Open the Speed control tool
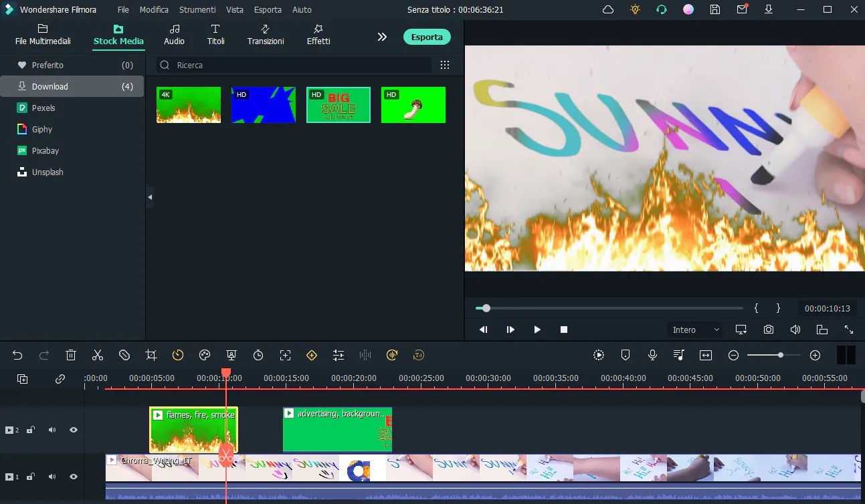 tap(177, 355)
